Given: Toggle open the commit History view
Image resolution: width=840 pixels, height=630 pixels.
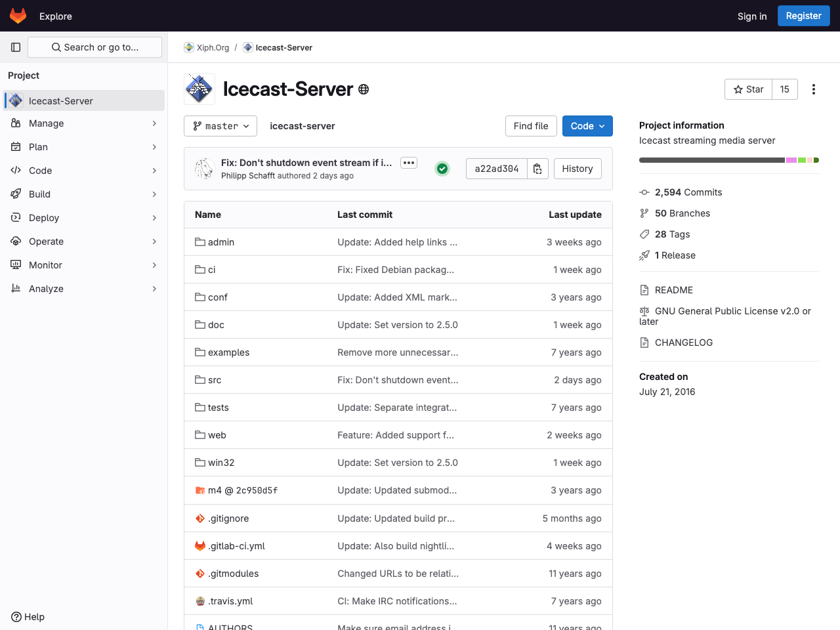Looking at the screenshot, I should coord(577,169).
